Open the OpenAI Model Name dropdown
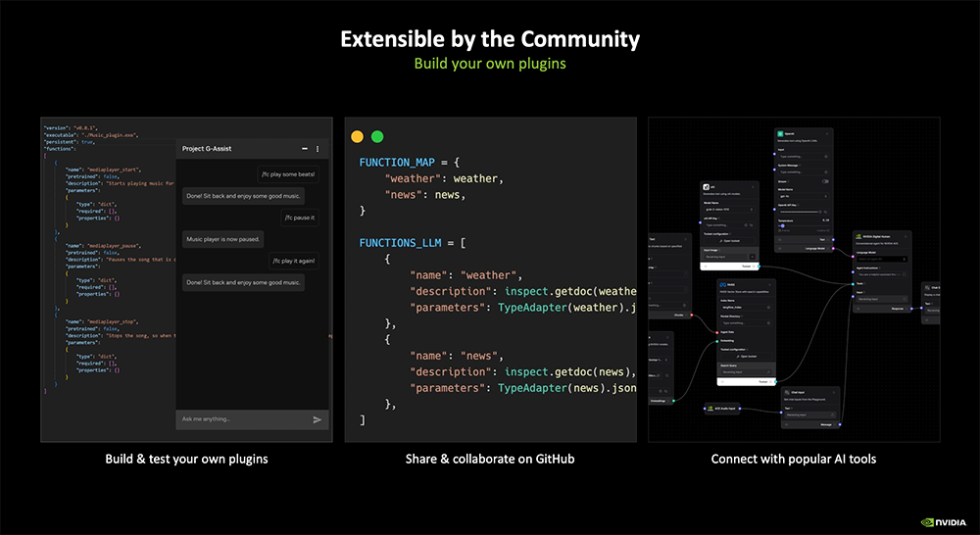980x535 pixels. [802, 196]
